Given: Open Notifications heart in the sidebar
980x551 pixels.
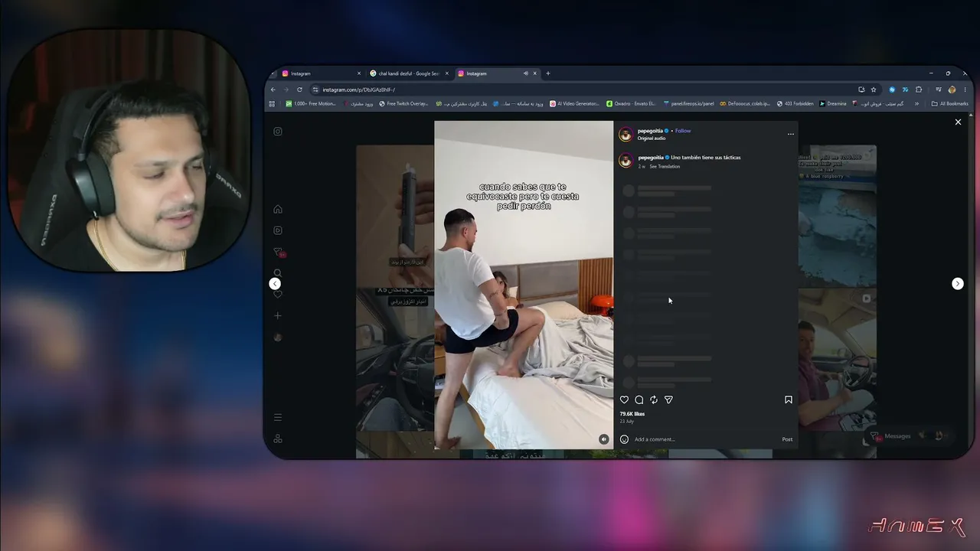Looking at the screenshot, I should 278,295.
